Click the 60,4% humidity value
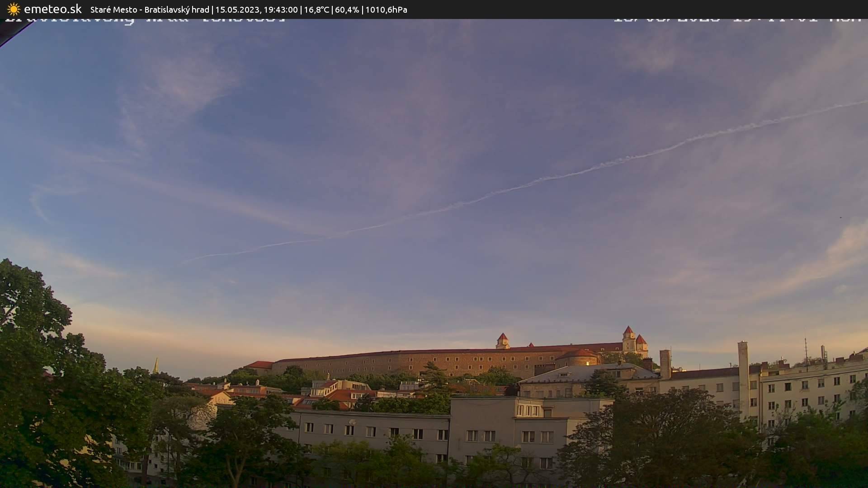This screenshot has height=488, width=868. pos(347,9)
